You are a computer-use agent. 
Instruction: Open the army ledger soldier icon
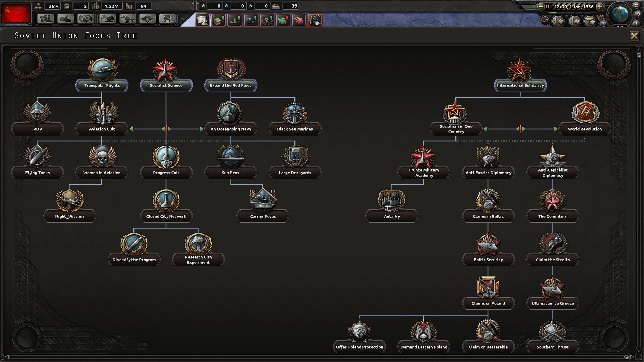[x=558, y=21]
